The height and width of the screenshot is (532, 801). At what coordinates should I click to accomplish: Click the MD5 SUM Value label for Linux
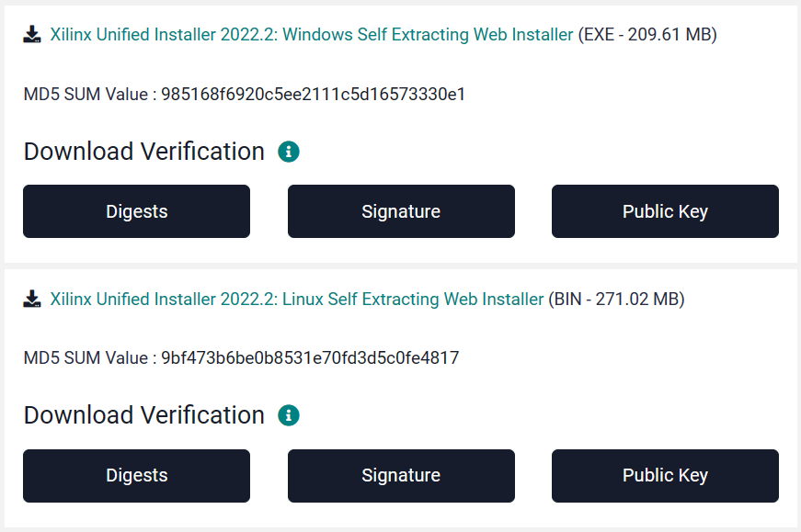(92, 357)
